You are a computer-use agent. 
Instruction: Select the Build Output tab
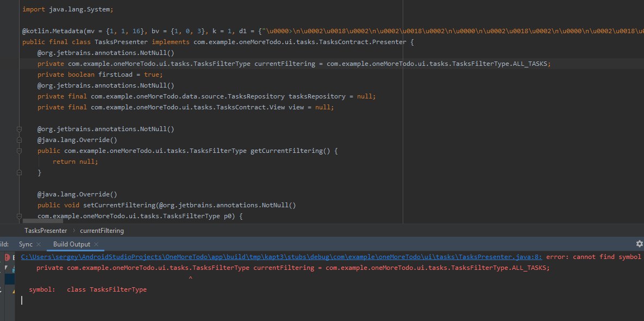71,244
